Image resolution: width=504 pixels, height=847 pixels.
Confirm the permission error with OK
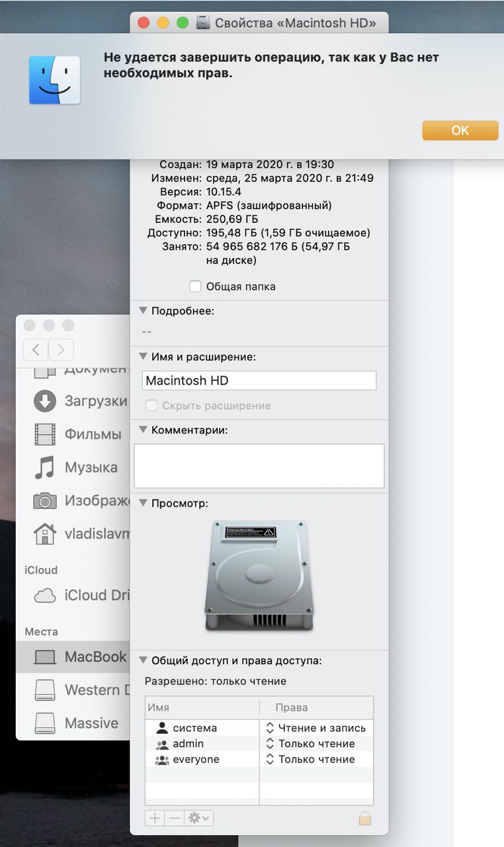[460, 130]
